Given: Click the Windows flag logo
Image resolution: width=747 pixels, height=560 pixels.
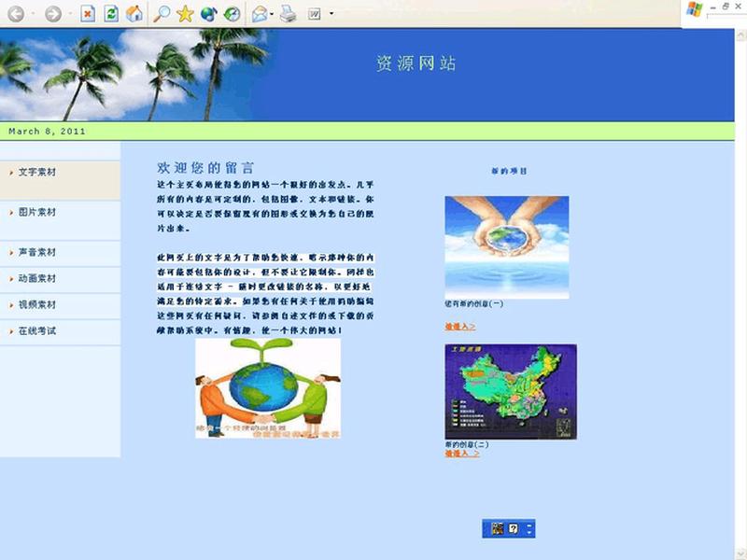Looking at the screenshot, I should 694,9.
